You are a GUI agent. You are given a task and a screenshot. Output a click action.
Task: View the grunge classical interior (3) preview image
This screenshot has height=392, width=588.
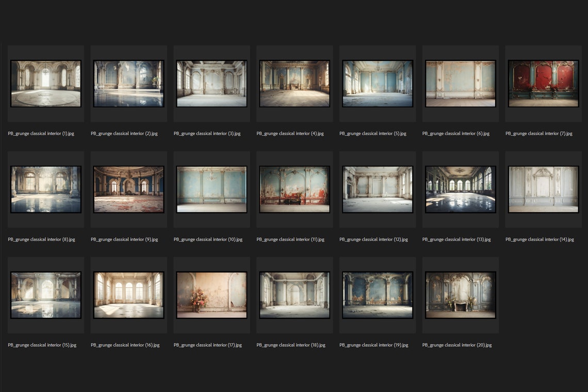211,84
